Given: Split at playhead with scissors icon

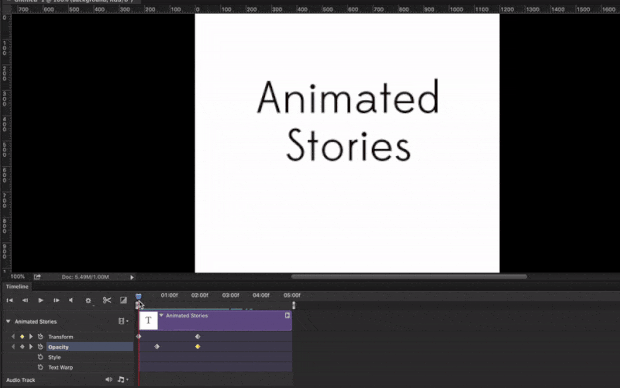Looking at the screenshot, I should [x=107, y=301].
